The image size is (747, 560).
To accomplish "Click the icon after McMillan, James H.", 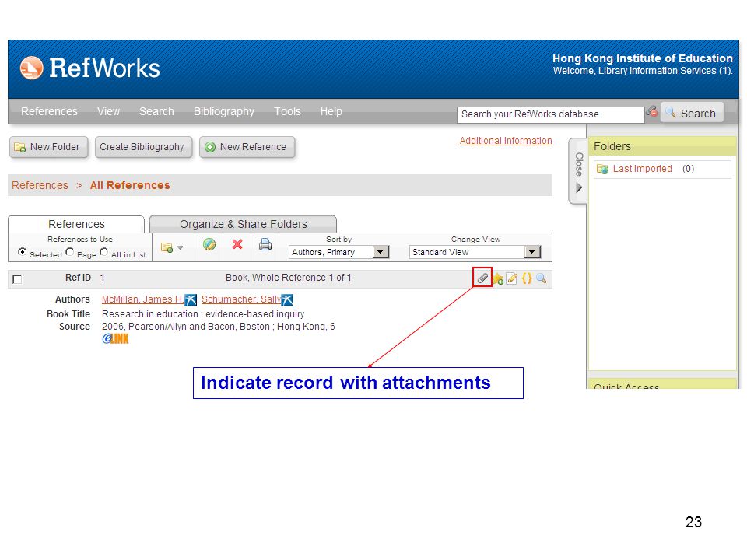I will tap(191, 300).
